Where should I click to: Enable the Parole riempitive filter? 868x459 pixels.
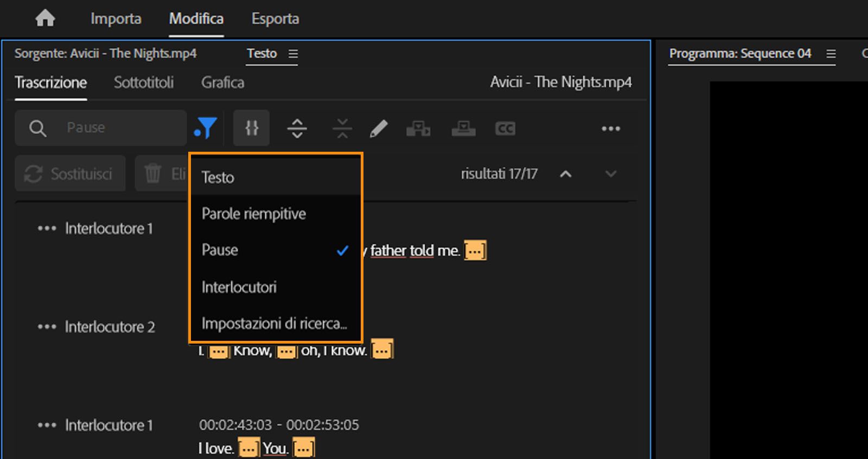tap(254, 214)
